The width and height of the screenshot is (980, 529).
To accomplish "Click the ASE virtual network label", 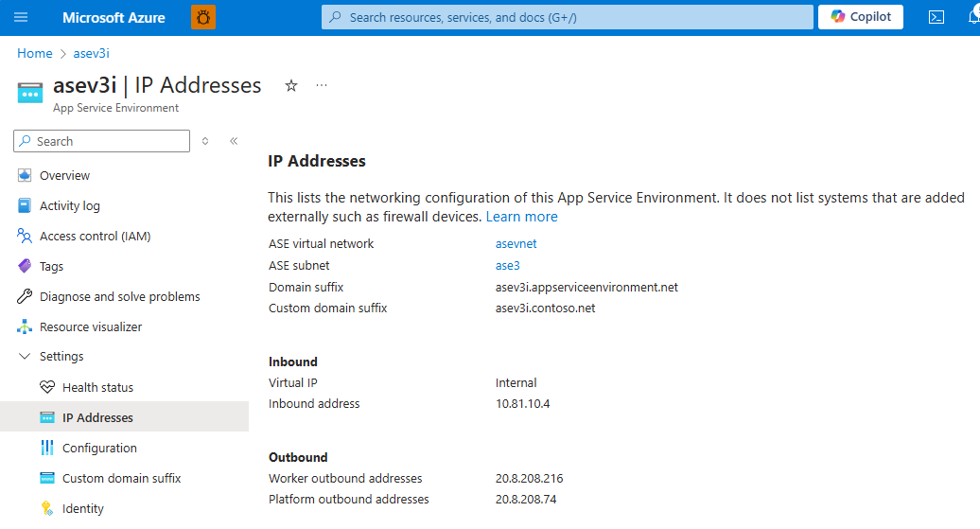I will coord(322,244).
